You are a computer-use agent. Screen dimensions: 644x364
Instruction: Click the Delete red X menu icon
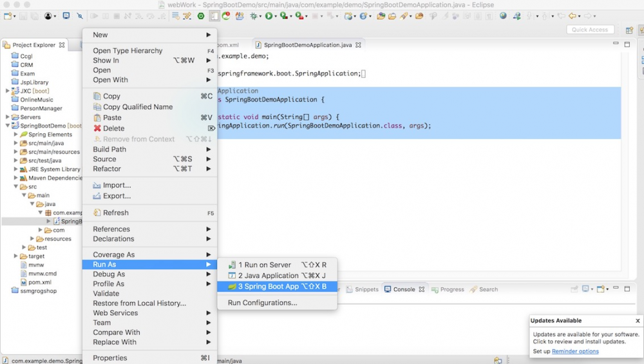coord(97,128)
